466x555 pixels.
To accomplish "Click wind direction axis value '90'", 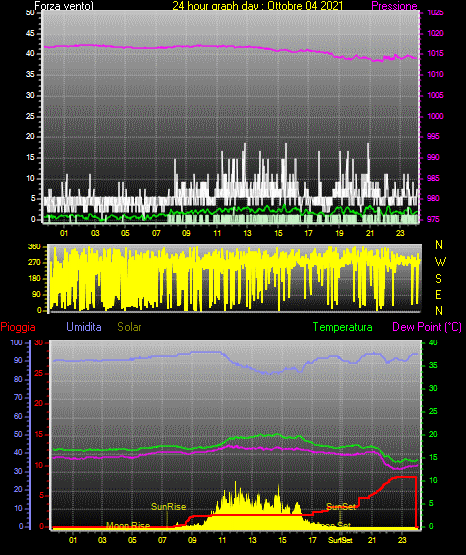I will (x=36, y=294).
